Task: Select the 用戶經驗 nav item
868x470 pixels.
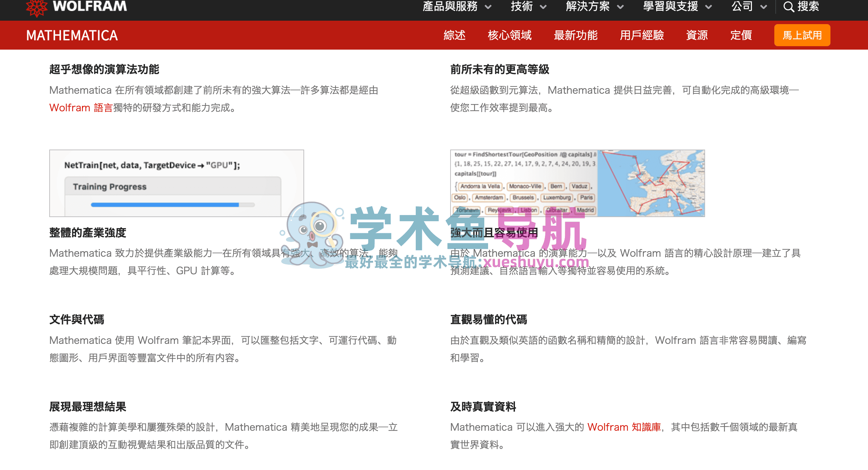Action: [x=642, y=35]
